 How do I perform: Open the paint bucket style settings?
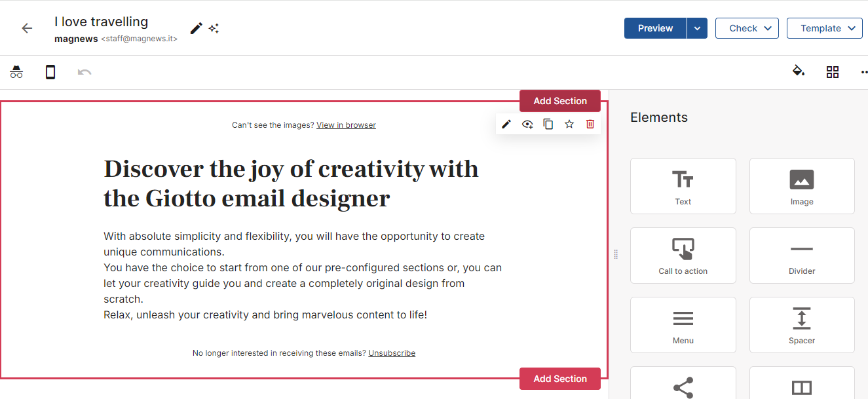pyautogui.click(x=798, y=71)
